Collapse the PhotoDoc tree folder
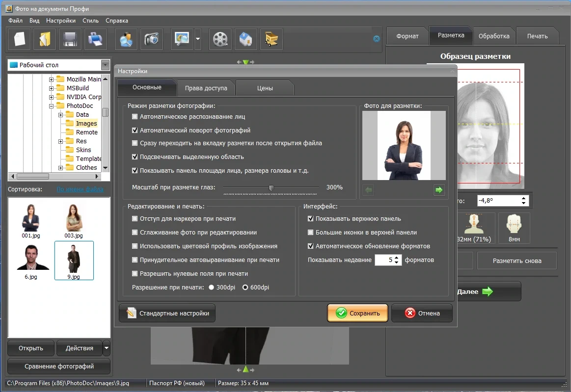The image size is (571, 392). [52, 106]
